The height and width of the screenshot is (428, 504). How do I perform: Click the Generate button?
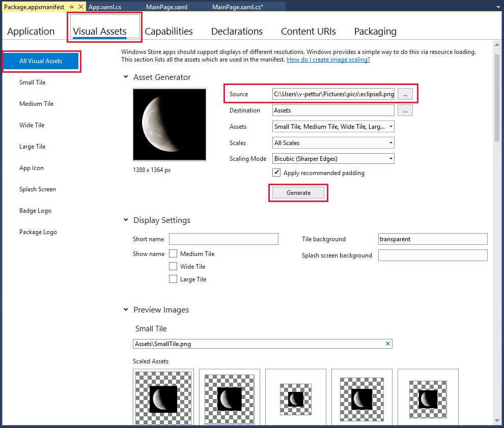coord(298,193)
